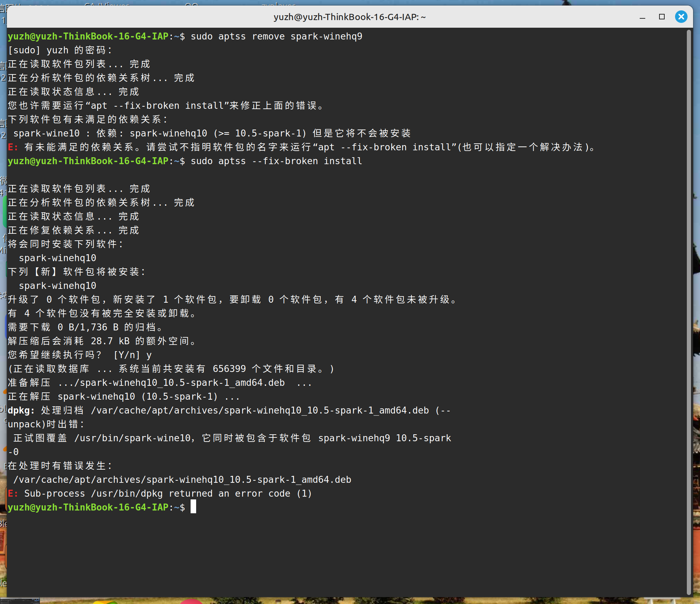Viewport: 700px width, 604px height.
Task: Click the '[sudo] yuzh 的密码：' line
Action: 60,50
